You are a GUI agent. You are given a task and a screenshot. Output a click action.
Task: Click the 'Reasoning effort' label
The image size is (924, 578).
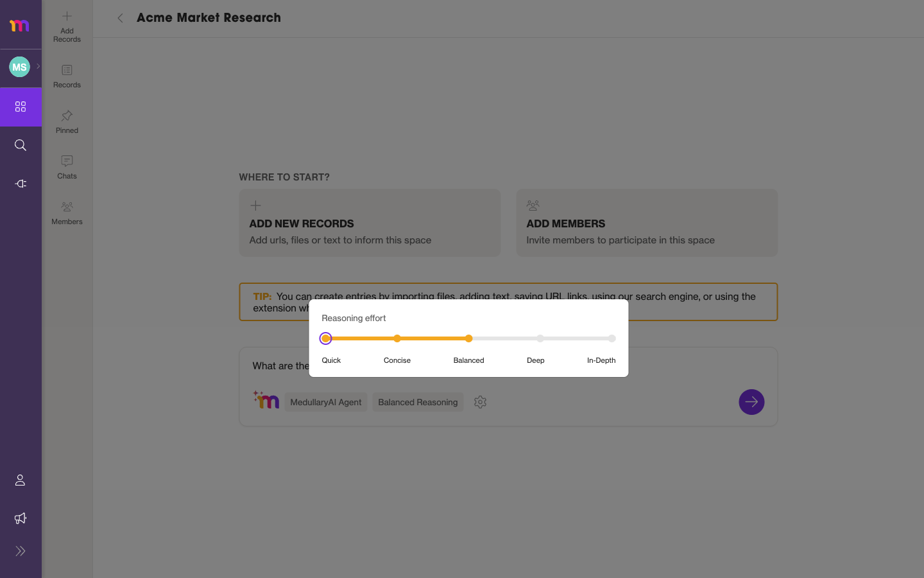click(354, 318)
